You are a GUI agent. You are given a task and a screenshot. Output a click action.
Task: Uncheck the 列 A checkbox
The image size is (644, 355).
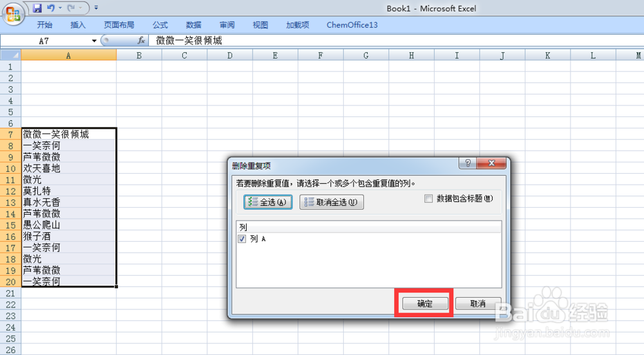242,239
